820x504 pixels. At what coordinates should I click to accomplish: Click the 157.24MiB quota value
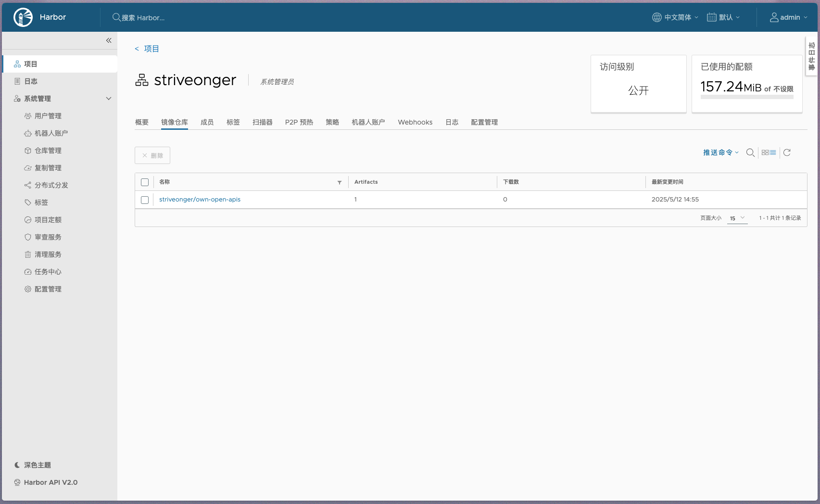[x=731, y=87]
